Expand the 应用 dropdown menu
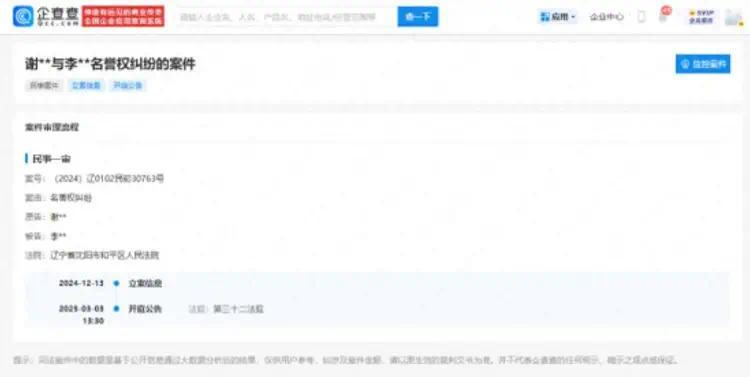Viewport: 750px width, 377px height. click(558, 17)
